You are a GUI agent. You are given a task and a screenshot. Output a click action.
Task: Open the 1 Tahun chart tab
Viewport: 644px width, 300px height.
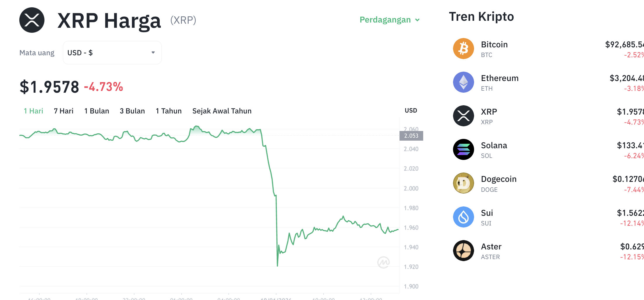point(168,111)
